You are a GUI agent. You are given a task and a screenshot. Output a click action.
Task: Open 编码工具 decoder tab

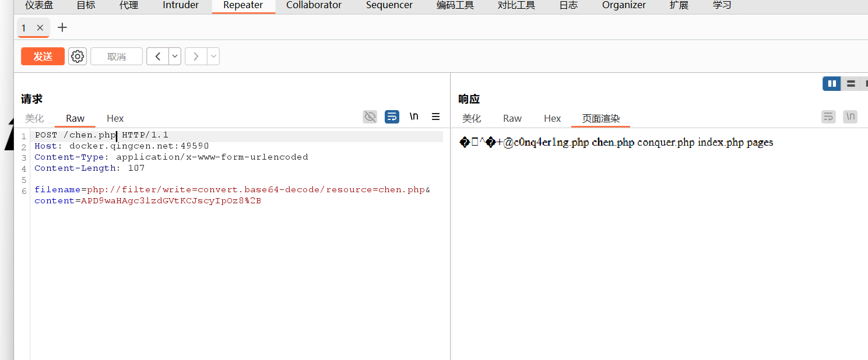(455, 5)
